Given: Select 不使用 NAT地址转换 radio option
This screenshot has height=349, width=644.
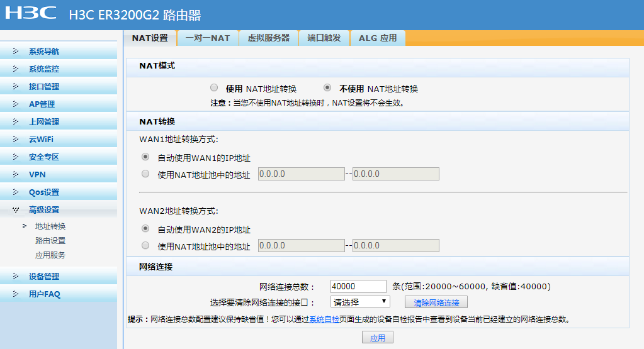Looking at the screenshot, I should [x=327, y=88].
